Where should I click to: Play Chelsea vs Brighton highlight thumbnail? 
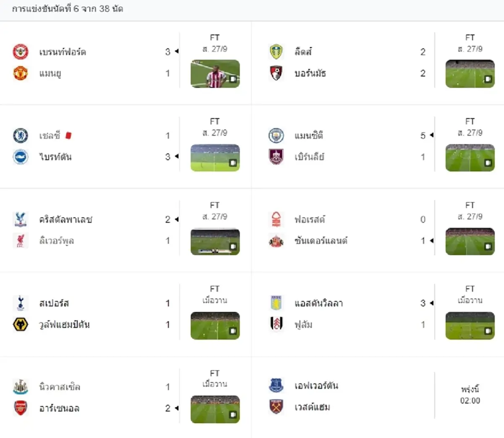(215, 158)
